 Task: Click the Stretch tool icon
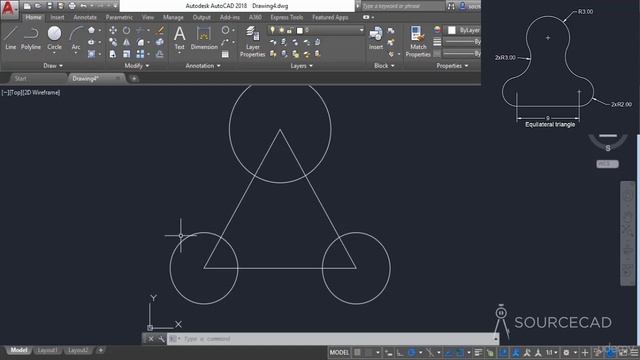tap(113, 54)
